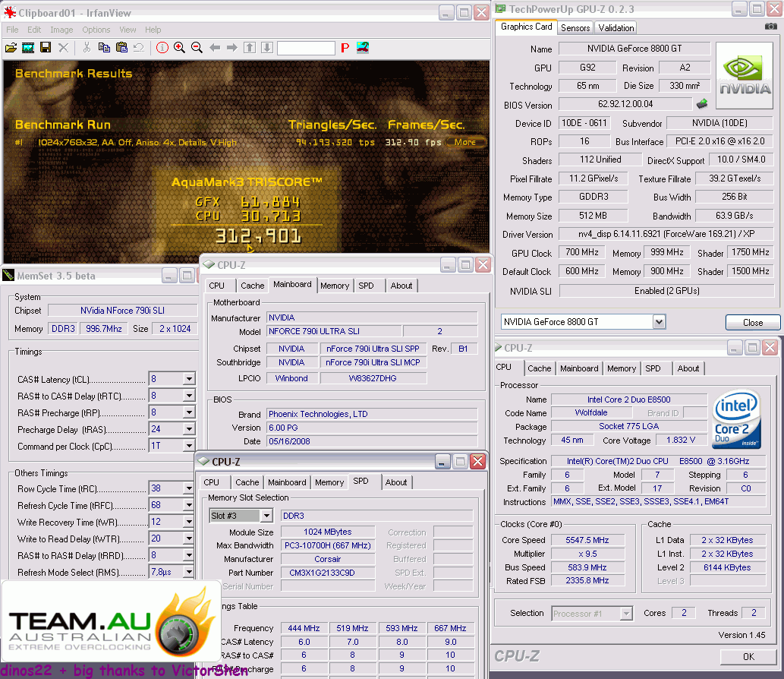Click the Zoom out magnifier icon
Image resolution: width=784 pixels, height=679 pixels.
tap(197, 48)
